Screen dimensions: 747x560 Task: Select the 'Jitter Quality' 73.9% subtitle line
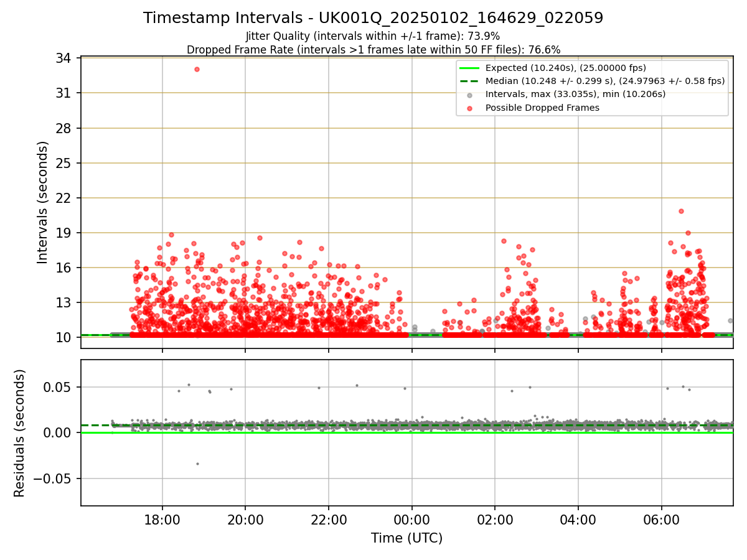[x=373, y=36]
